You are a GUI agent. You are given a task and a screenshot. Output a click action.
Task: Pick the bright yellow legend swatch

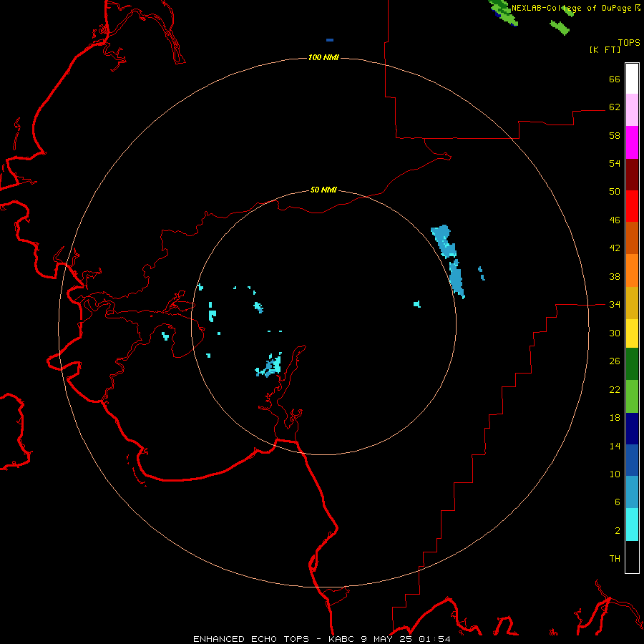(x=632, y=333)
